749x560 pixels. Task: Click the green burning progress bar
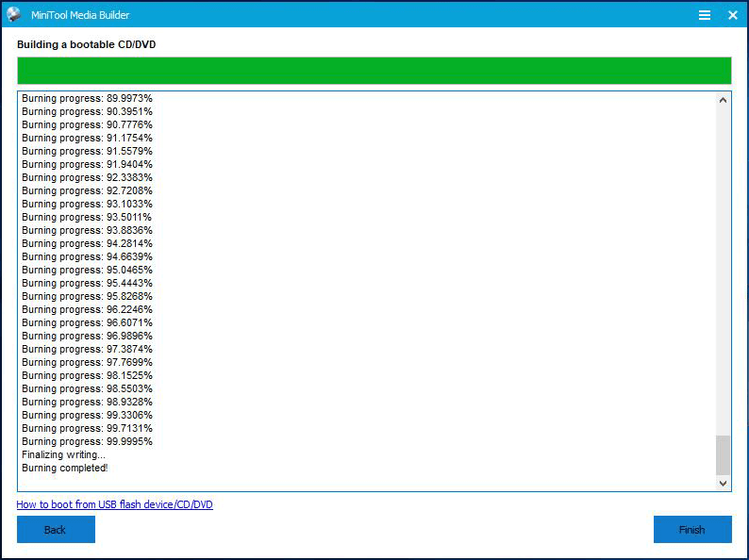[x=374, y=71]
